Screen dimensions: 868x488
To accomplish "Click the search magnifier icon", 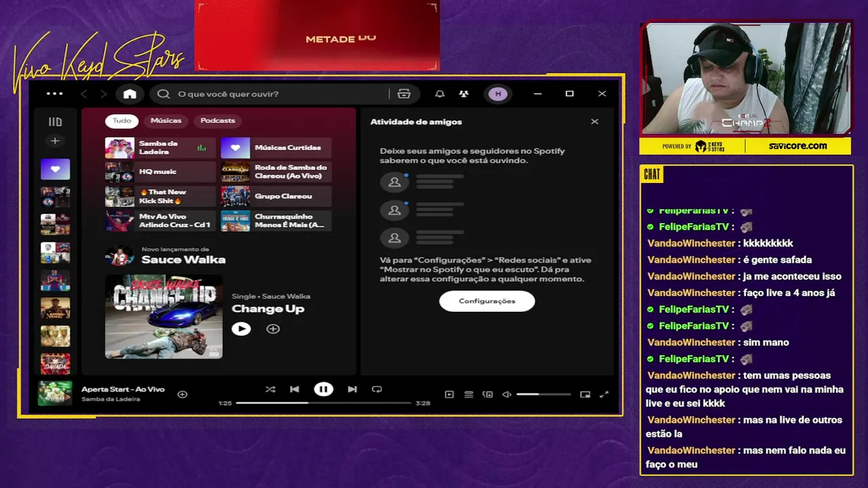I will pyautogui.click(x=163, y=94).
